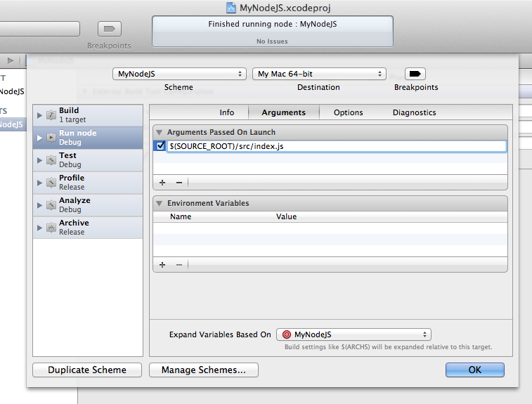Click the Analyze action icon
This screenshot has height=404, width=532.
tap(51, 205)
